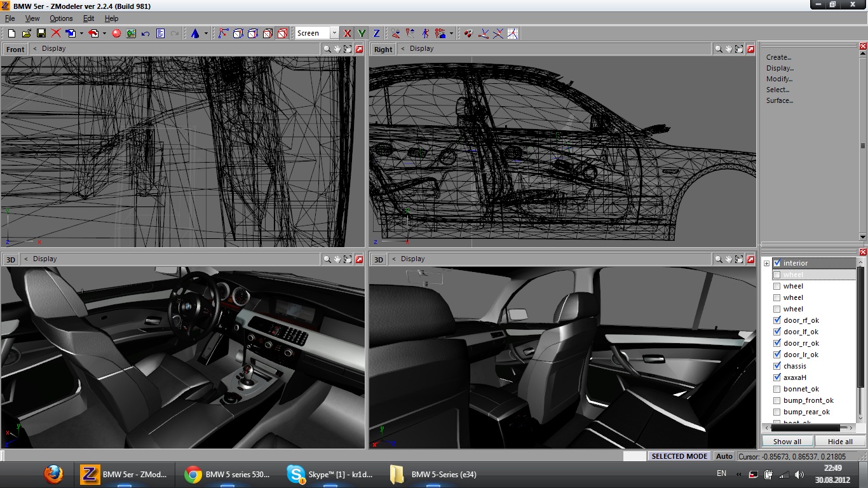Uncheck the door_lr_ok checkbox
Viewport: 868px width, 488px height.
tap(776, 355)
